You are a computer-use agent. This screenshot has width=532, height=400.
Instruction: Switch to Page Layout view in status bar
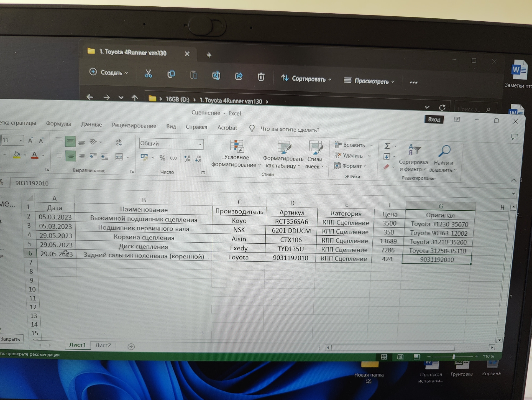tap(400, 357)
